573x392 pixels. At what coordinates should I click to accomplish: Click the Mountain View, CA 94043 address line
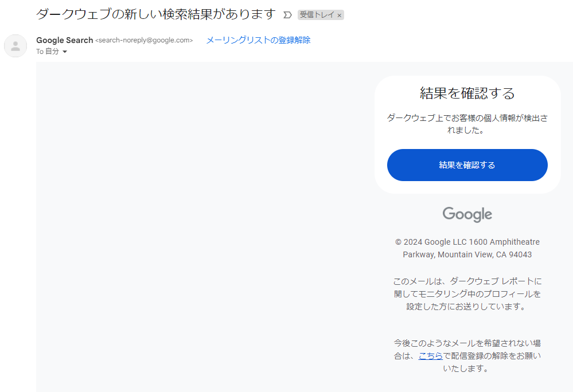467,254
